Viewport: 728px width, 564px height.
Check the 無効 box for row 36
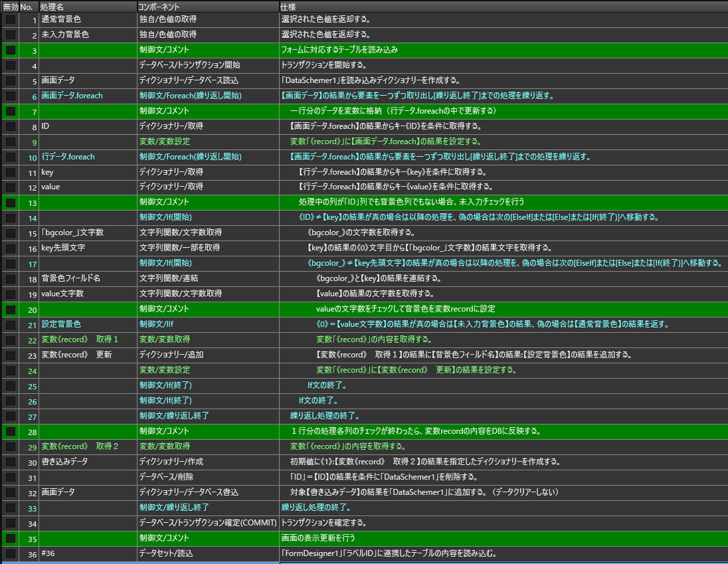click(x=11, y=553)
